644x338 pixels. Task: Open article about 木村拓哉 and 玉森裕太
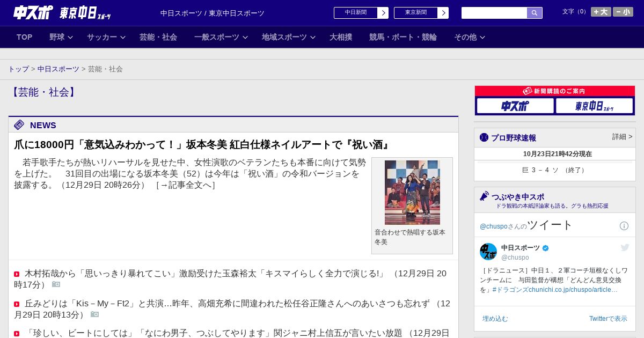click(204, 274)
